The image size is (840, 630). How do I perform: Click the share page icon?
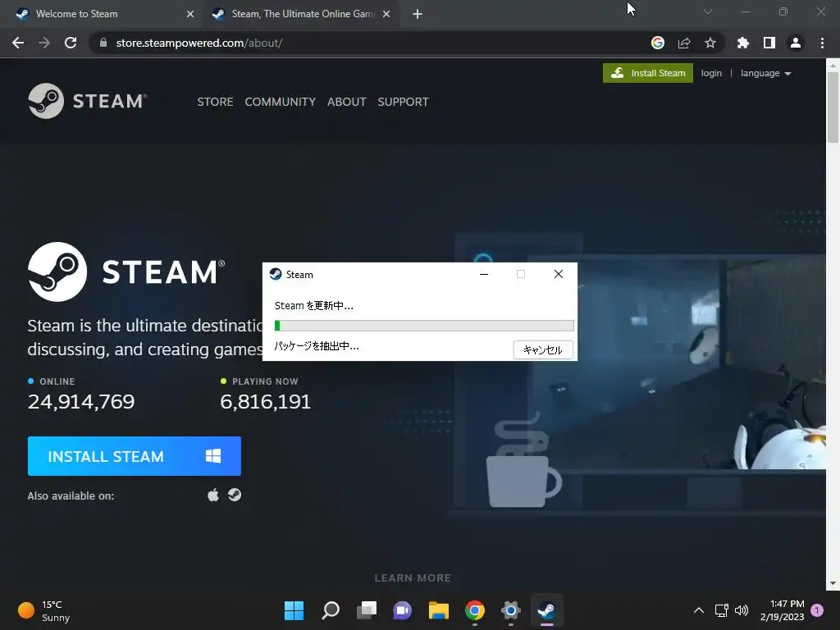[684, 43]
